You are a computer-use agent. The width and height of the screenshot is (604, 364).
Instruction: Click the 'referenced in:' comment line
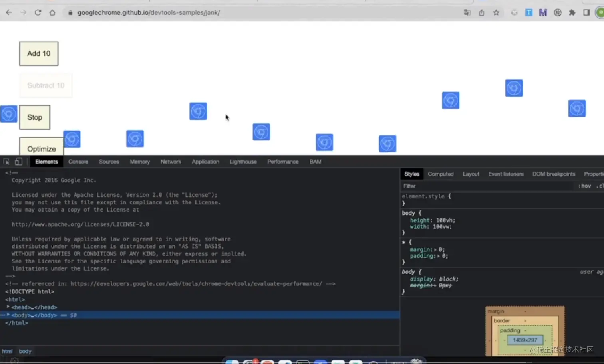(x=170, y=284)
